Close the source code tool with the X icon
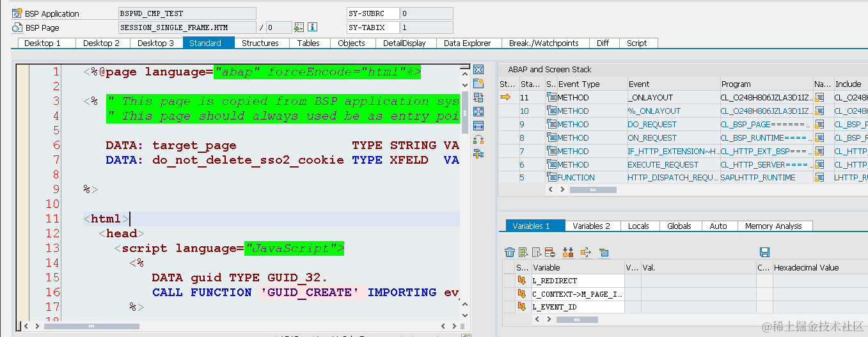 pyautogui.click(x=478, y=70)
